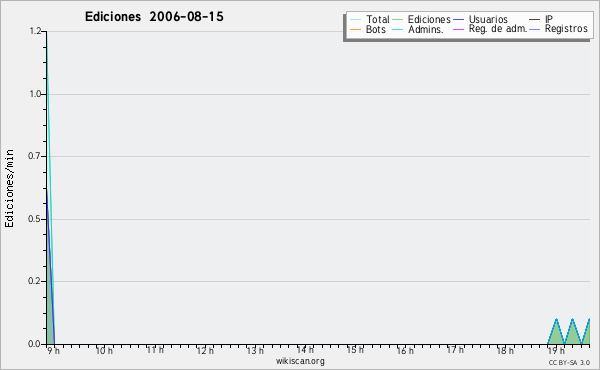
Task: Click the 1.2 y-axis value
Action: click(x=35, y=31)
